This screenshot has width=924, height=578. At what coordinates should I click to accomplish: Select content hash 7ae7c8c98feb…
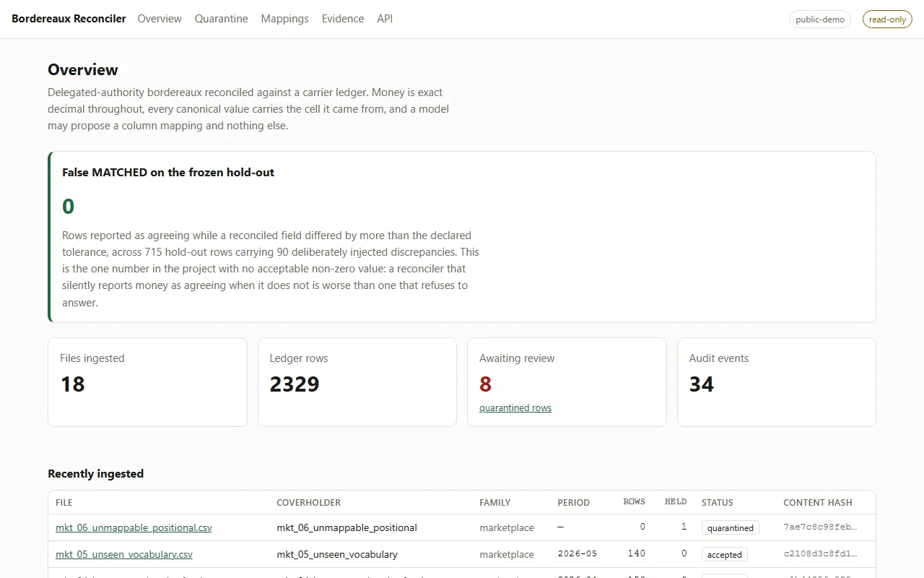pyautogui.click(x=820, y=527)
